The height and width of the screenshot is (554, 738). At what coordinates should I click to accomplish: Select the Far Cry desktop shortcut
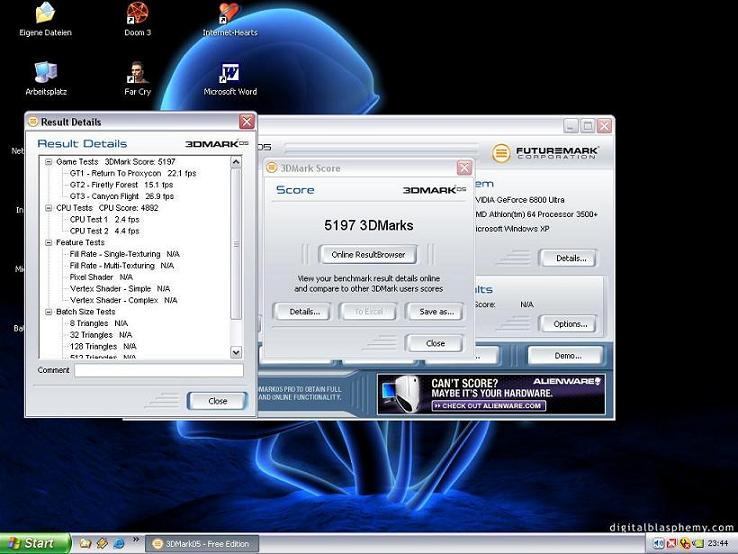[137, 79]
